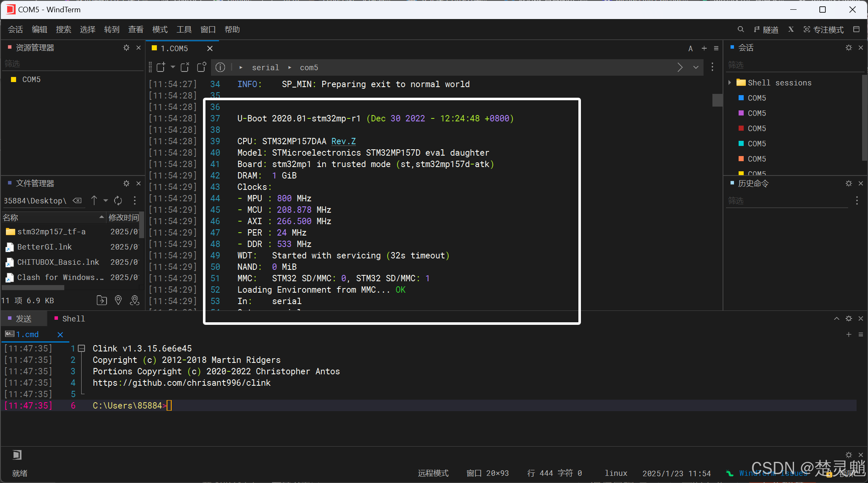
Task: Click the com5 breadcrumb in the address bar
Action: 309,68
